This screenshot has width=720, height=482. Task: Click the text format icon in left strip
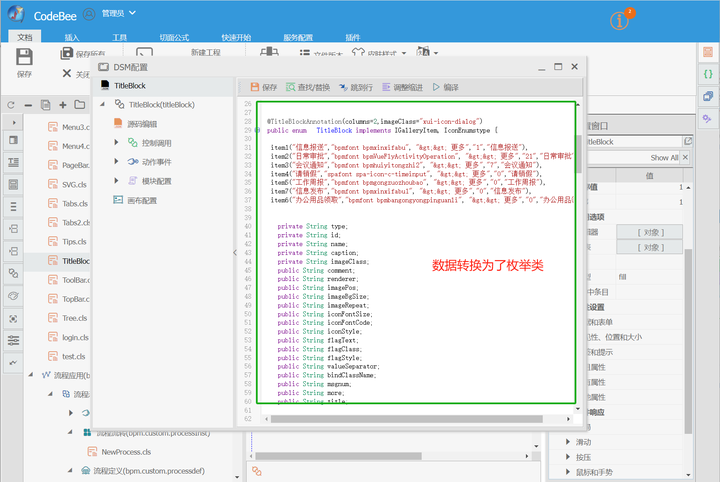[13, 162]
